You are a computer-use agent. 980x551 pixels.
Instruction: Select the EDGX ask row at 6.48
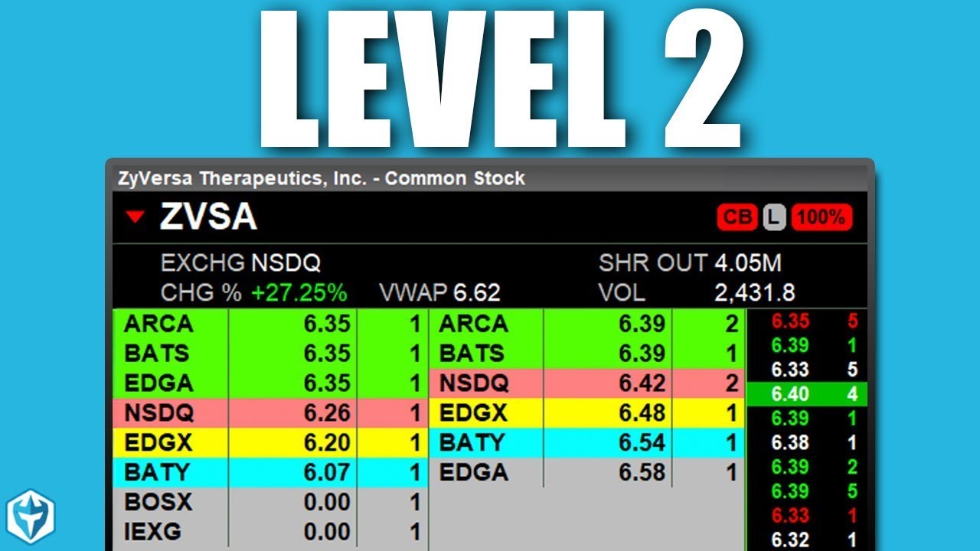click(x=586, y=413)
